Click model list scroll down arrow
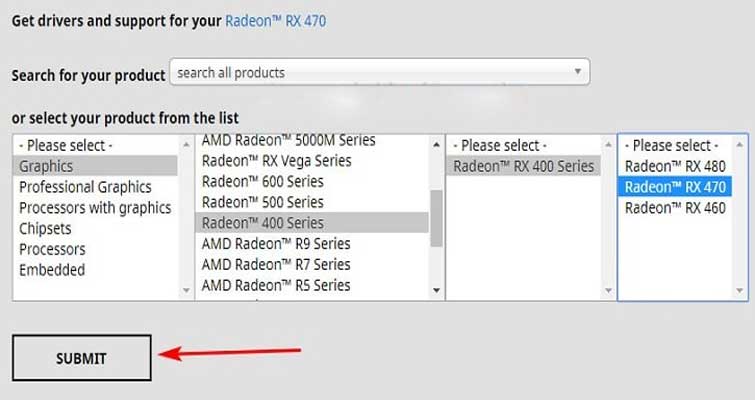Screen dimensions: 755x400 740,290
